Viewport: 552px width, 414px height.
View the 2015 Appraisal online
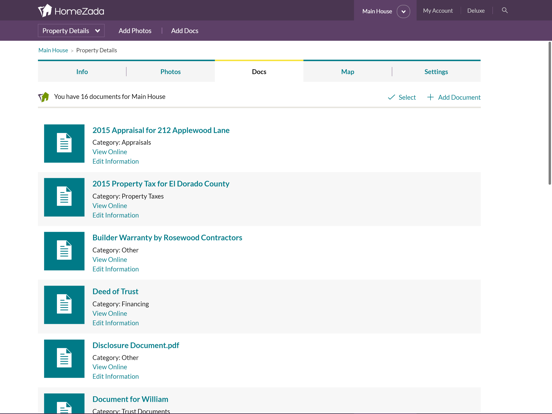click(109, 152)
